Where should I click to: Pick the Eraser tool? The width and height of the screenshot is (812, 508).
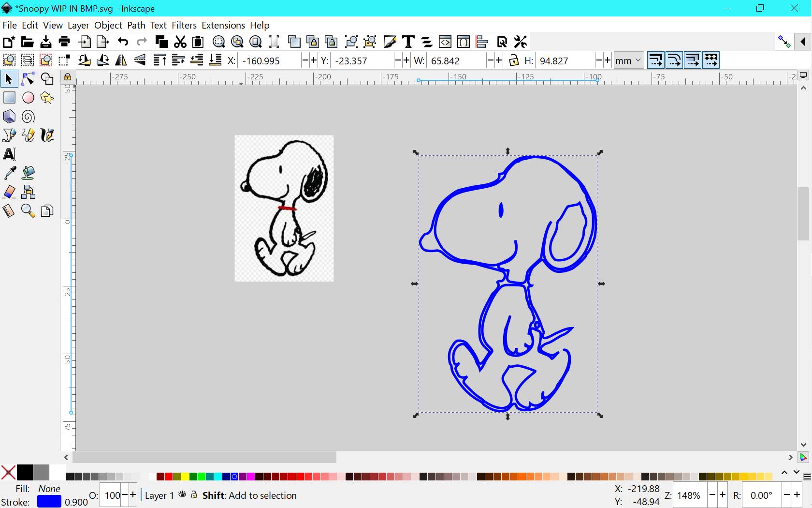(9, 192)
